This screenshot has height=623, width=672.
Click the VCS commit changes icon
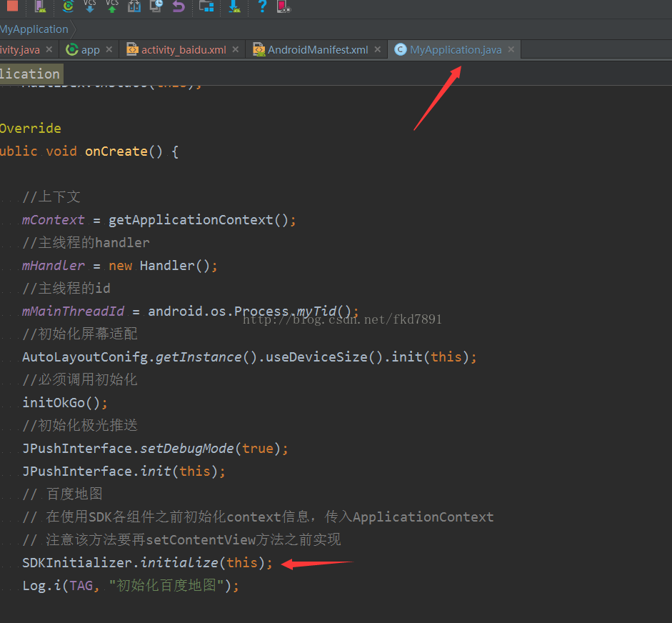pos(112,6)
